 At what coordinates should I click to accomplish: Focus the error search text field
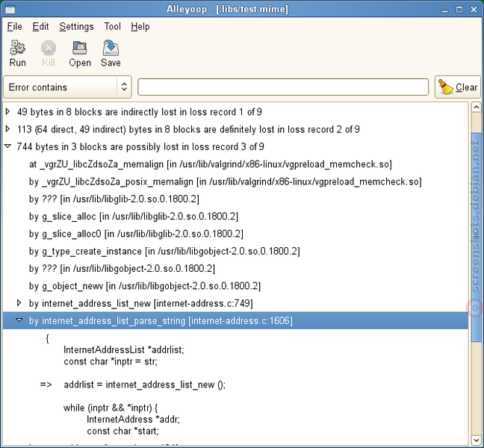coord(283,87)
